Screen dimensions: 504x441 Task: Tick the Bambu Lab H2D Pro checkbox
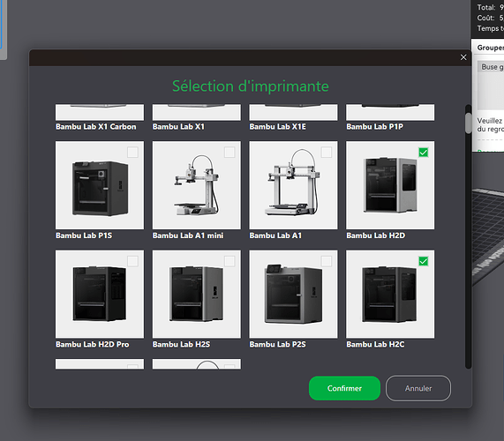point(132,261)
